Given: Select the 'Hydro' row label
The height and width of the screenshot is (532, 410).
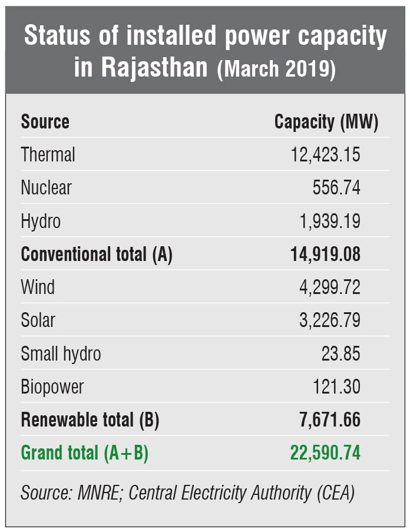Looking at the screenshot, I should [41, 222].
